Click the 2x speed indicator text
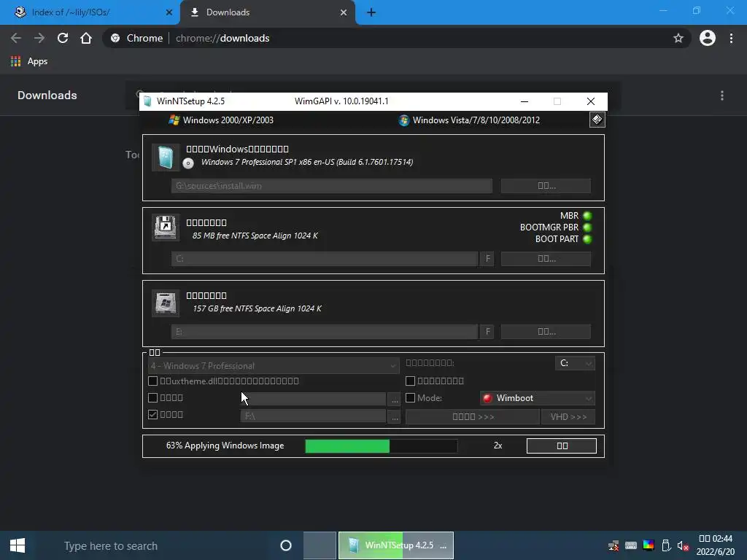The width and height of the screenshot is (747, 560). 498,446
